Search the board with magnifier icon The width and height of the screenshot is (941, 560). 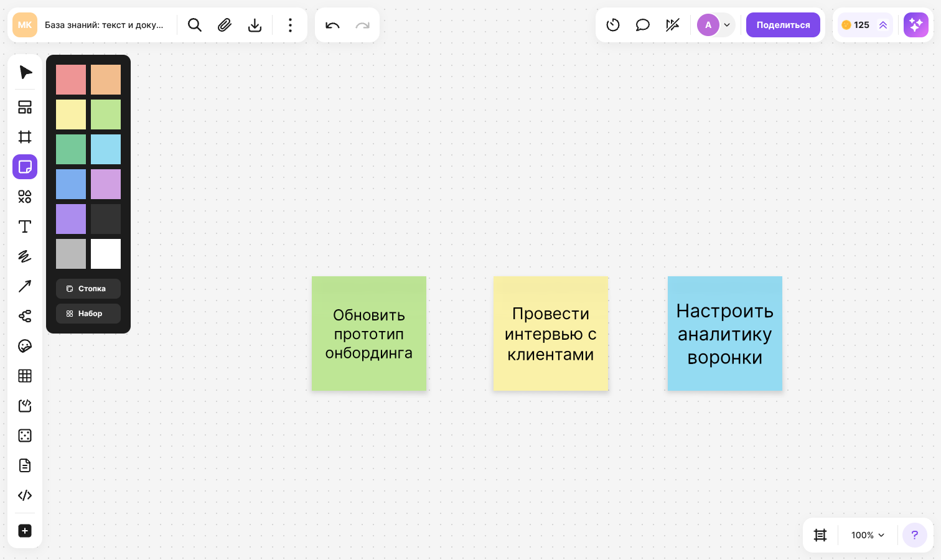click(x=195, y=25)
